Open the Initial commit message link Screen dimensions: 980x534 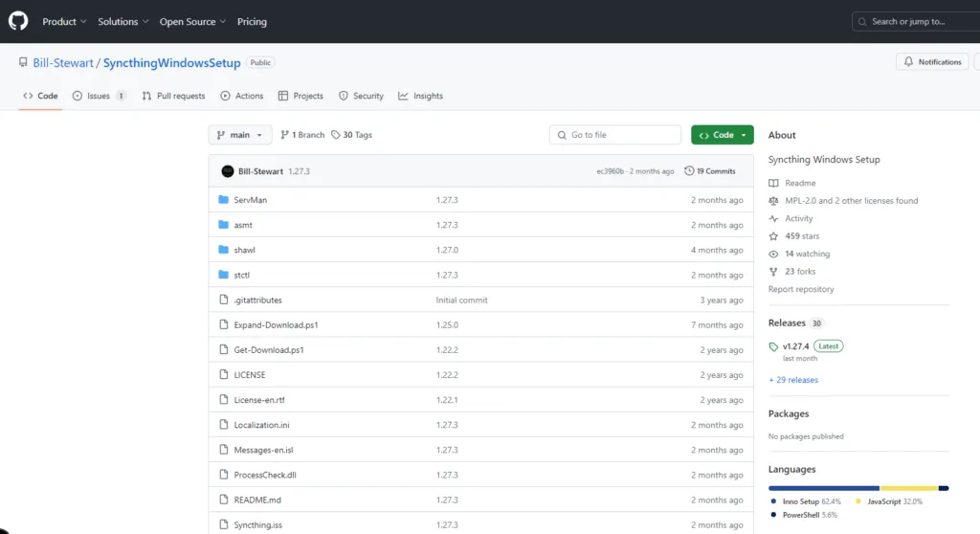pos(461,300)
